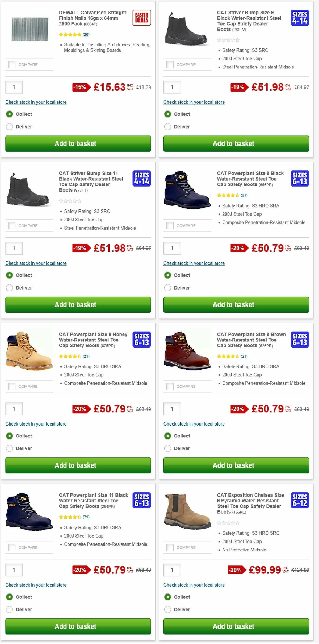Select Collect for CAT Exposition Chelsea dealer boots
The height and width of the screenshot is (644, 319).
point(168,597)
